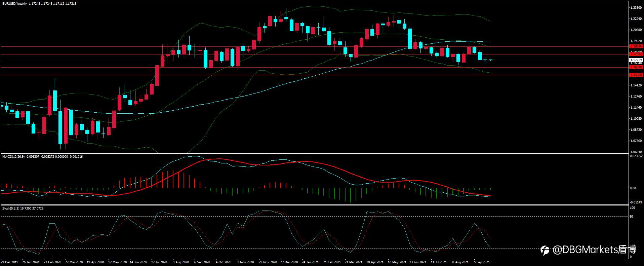This screenshot has width=644, height=266.
Task: Click the 22 Mar 2020 date label
Action: coord(74,262)
